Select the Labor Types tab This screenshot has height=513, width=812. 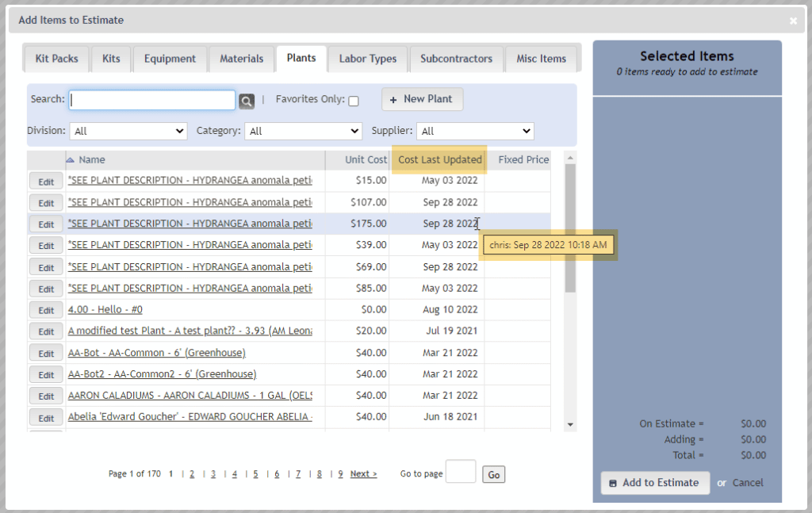368,59
